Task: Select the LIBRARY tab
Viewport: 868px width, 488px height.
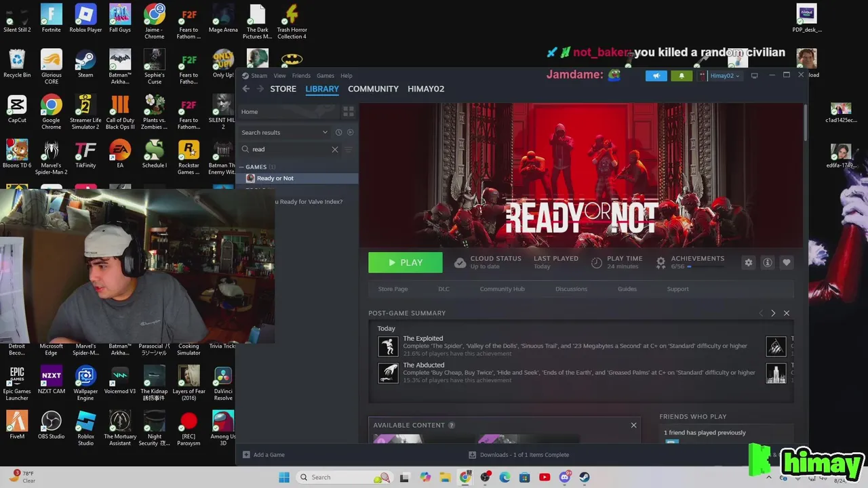Action: [x=322, y=89]
